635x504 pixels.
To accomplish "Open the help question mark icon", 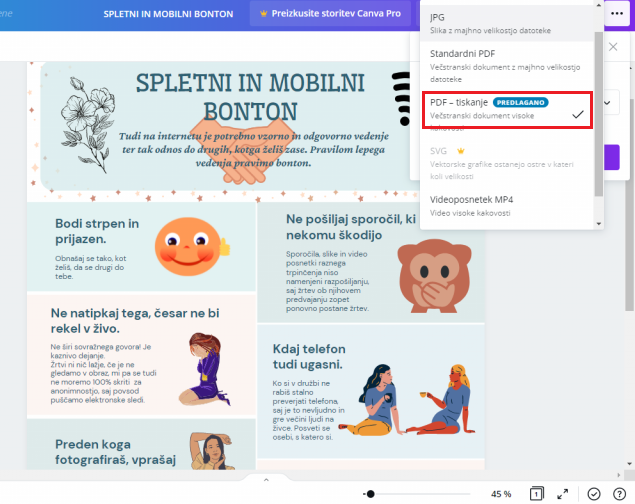I will pos(619,494).
